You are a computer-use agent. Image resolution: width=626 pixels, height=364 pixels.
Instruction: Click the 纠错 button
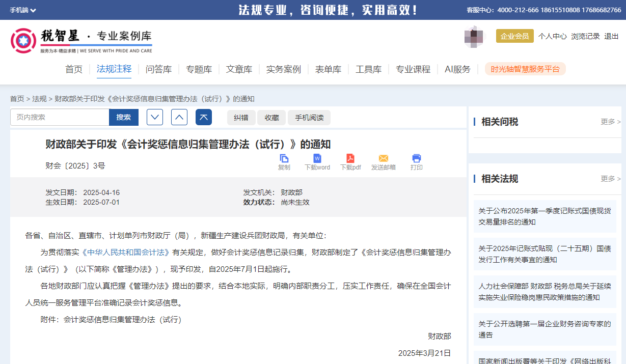(x=241, y=118)
